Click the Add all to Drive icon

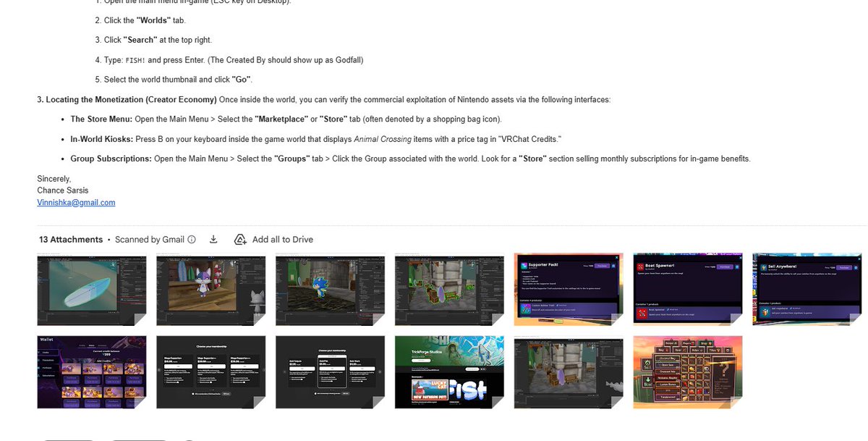point(241,240)
